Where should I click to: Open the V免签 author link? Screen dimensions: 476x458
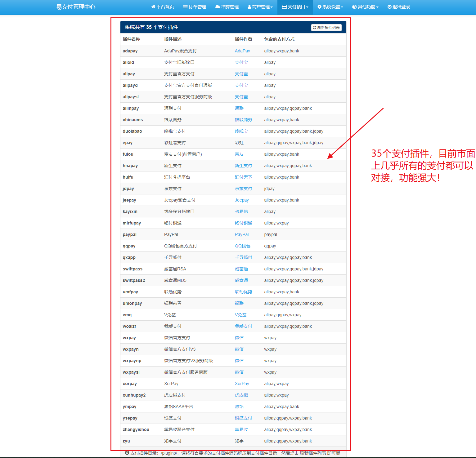[241, 315]
